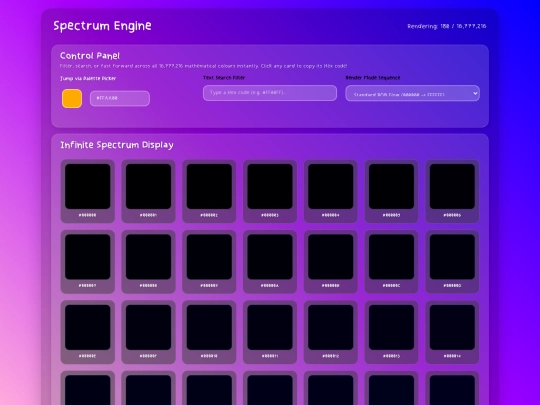Click the #000006 color card
This screenshot has width=540, height=405.
tap(452, 191)
